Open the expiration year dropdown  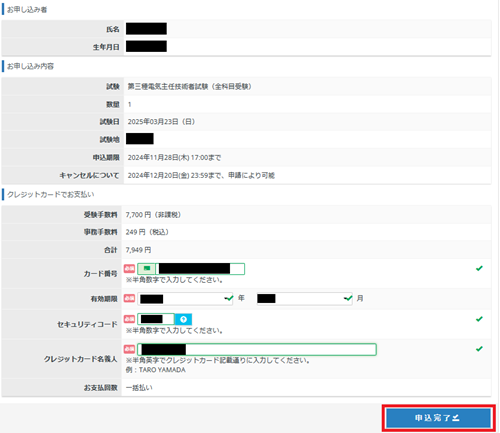tap(185, 299)
